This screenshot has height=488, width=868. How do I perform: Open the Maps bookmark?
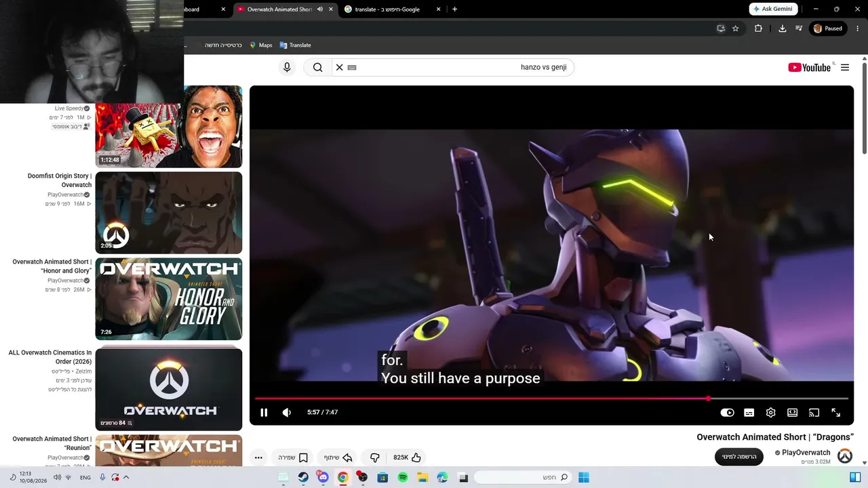pyautogui.click(x=260, y=45)
